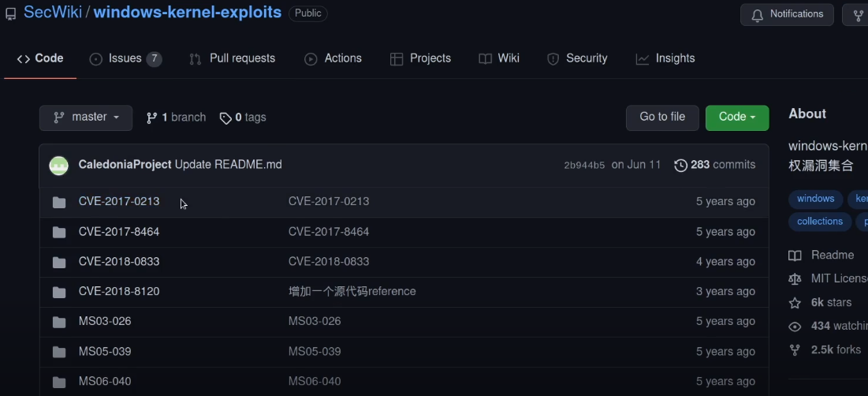
Task: Open the MS06-040 commit message link
Action: point(315,381)
